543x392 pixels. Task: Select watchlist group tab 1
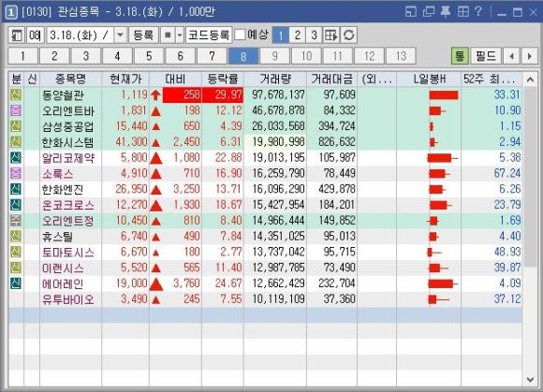tap(22, 56)
